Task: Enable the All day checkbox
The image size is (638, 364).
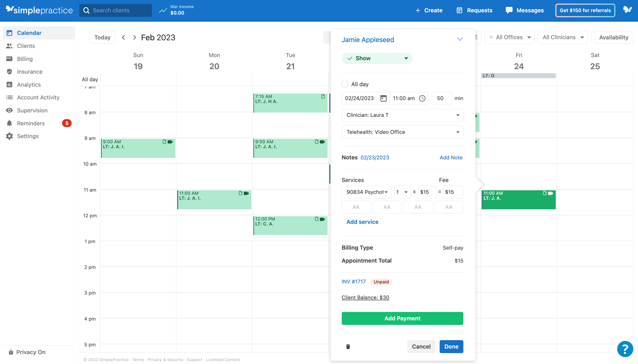Action: click(x=345, y=84)
